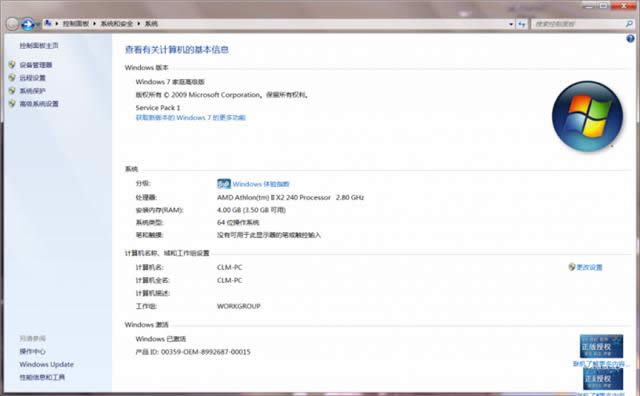
Task: Click the 联机了解更多内容 link
Action: coord(601,364)
